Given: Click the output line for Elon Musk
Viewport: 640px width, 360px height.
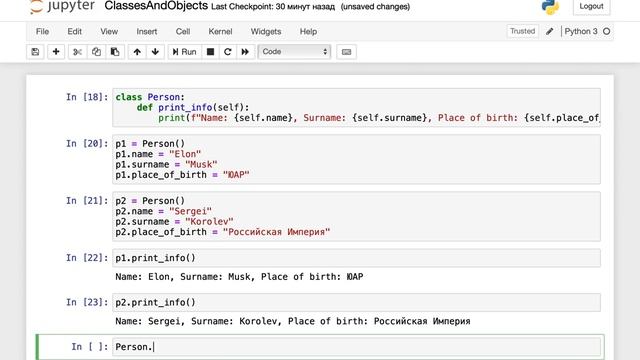Looking at the screenshot, I should click(x=239, y=277).
